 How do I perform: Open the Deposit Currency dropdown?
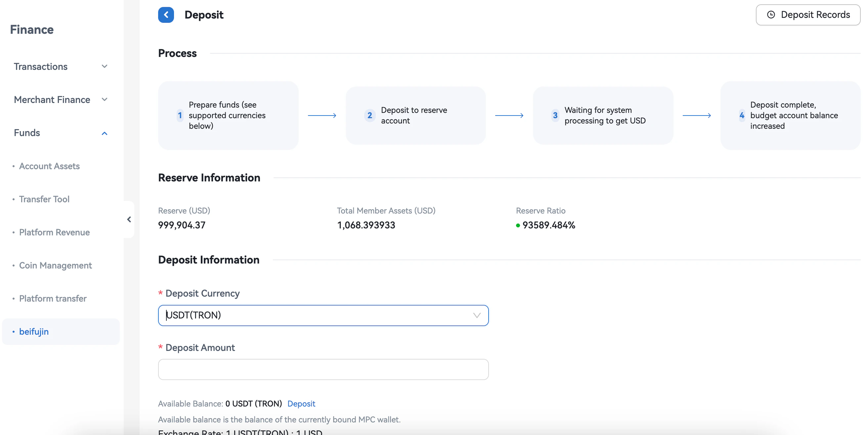(x=323, y=315)
